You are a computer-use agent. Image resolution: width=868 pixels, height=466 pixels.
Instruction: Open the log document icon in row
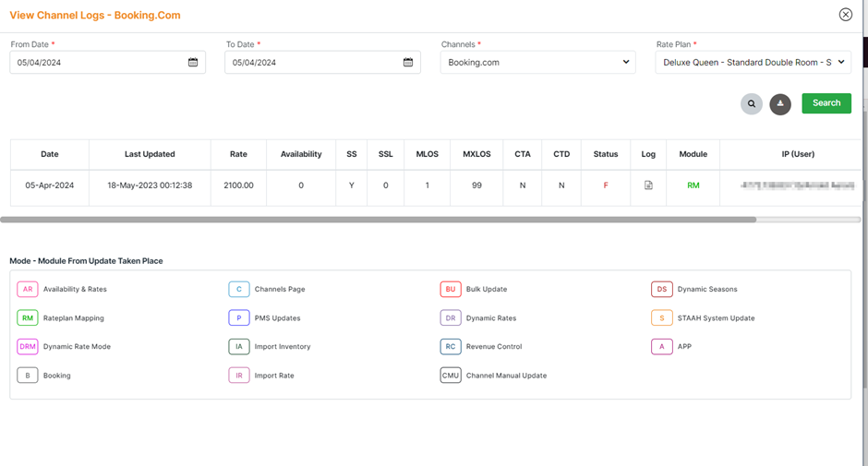[x=648, y=185]
